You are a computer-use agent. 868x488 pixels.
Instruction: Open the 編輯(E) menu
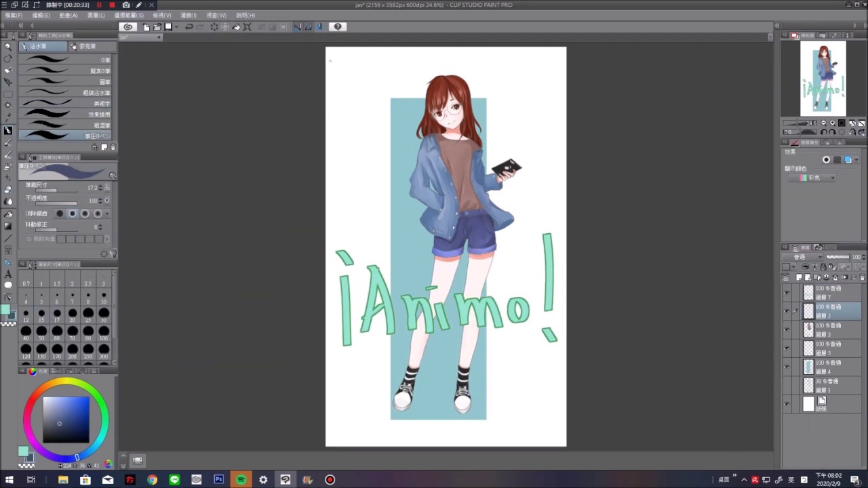(41, 15)
